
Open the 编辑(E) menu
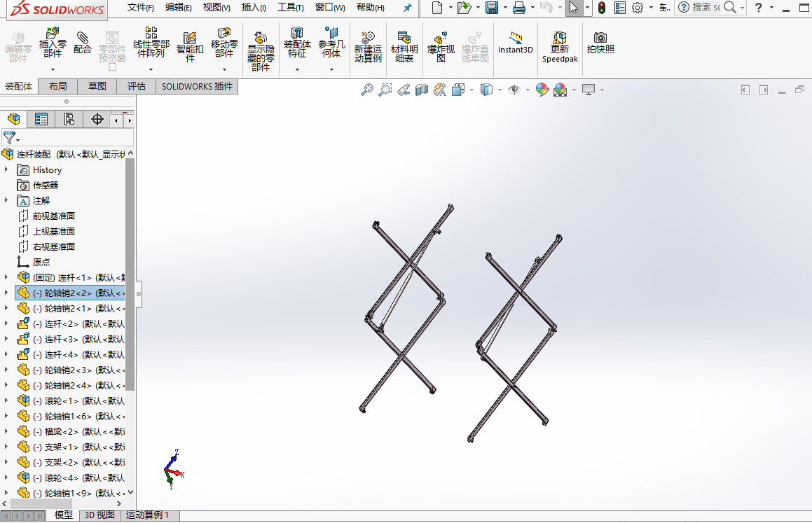[178, 8]
